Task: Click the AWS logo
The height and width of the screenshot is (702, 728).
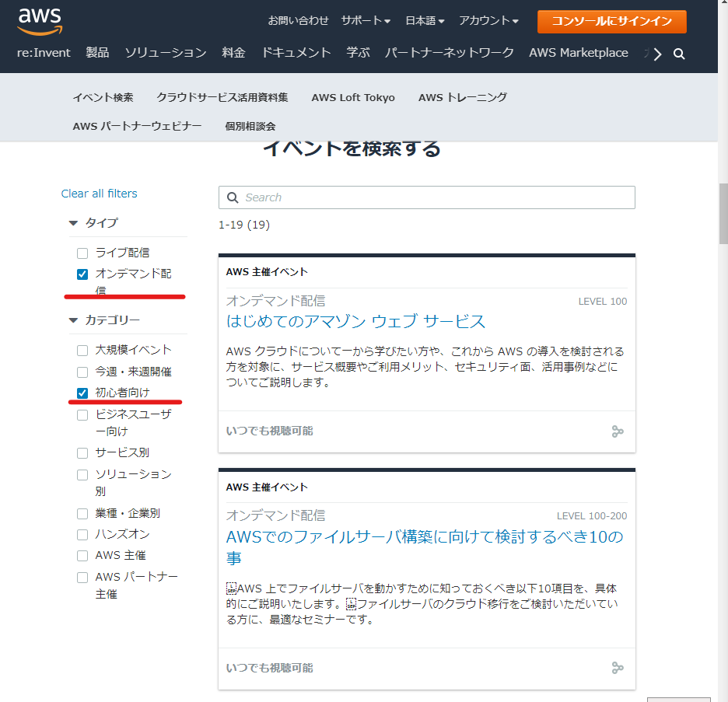Action: [x=40, y=22]
